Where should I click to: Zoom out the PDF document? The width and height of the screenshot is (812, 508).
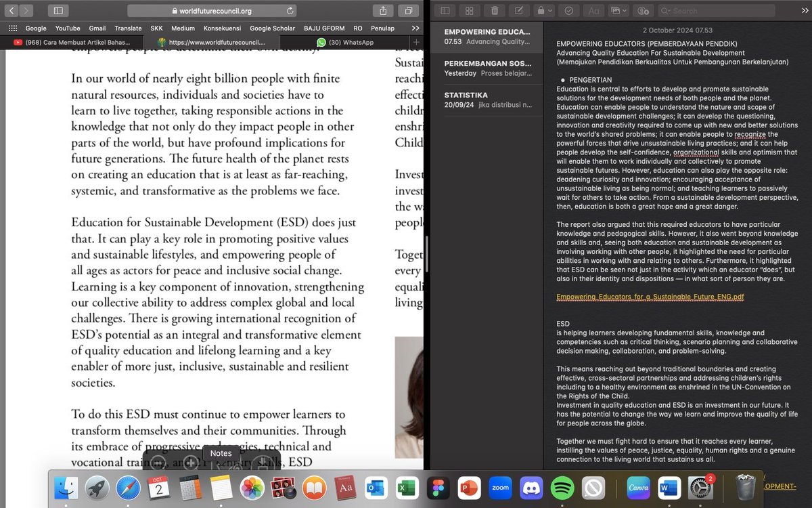pyautogui.click(x=158, y=464)
